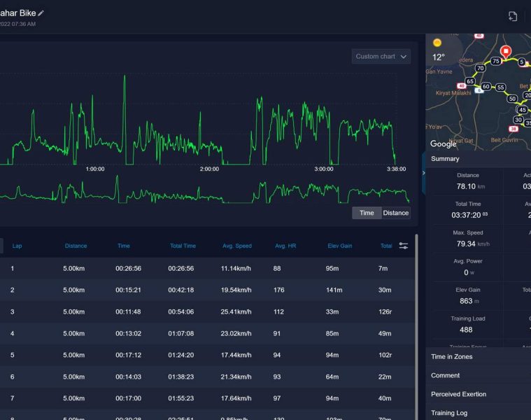The image size is (531, 420).
Task: Click the sunny weather icon on map
Action: pyautogui.click(x=437, y=43)
